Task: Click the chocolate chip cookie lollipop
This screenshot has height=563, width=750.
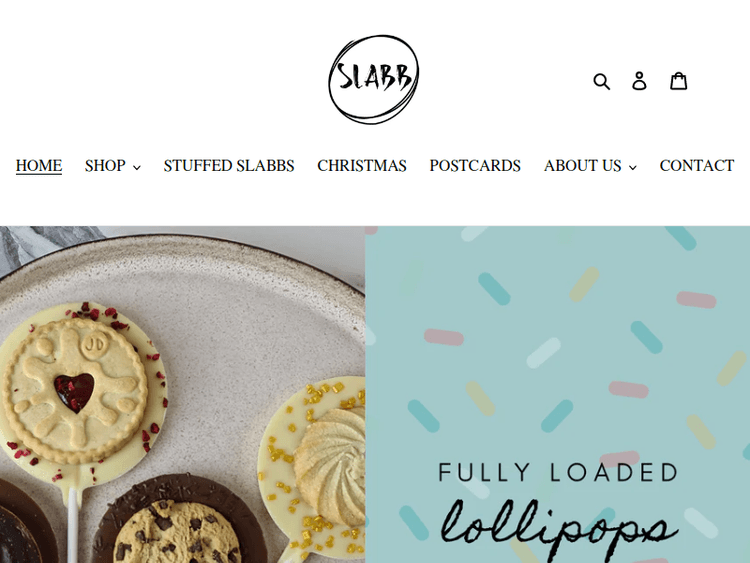Action: pyautogui.click(x=177, y=524)
